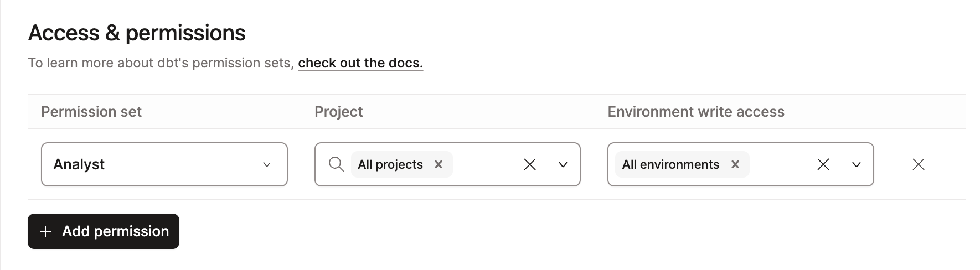Click the Project column header
The width and height of the screenshot is (980, 270).
338,112
